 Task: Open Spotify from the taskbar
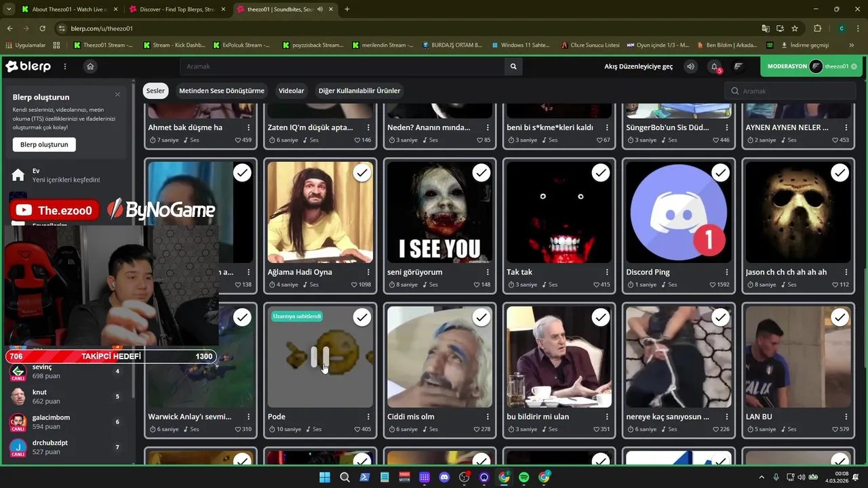pos(524,477)
